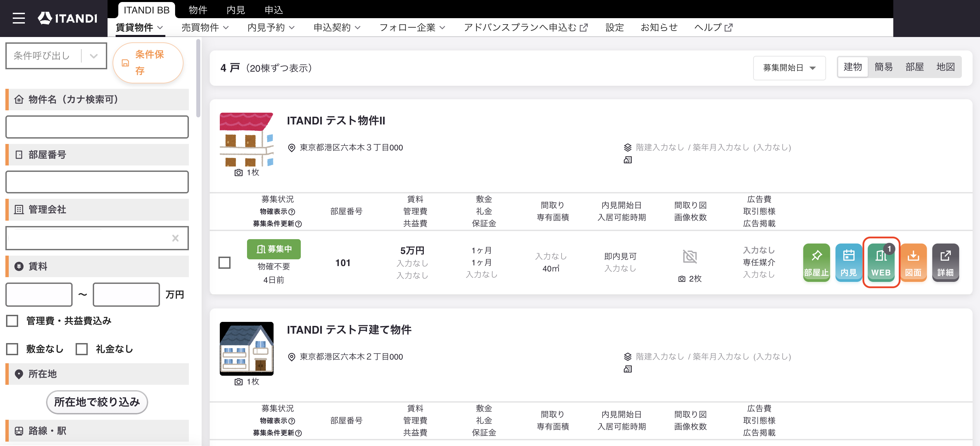980x446 pixels.
Task: Click the address pin icon of ITANDI テスト物件II
Action: pyautogui.click(x=291, y=148)
